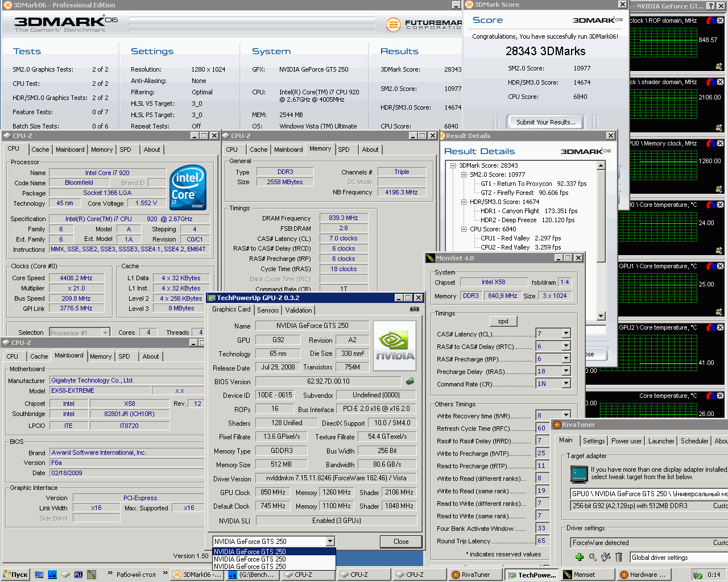The width and height of the screenshot is (728, 582).
Task: Close the Memory clock graph with its X icon
Action: click(720, 143)
